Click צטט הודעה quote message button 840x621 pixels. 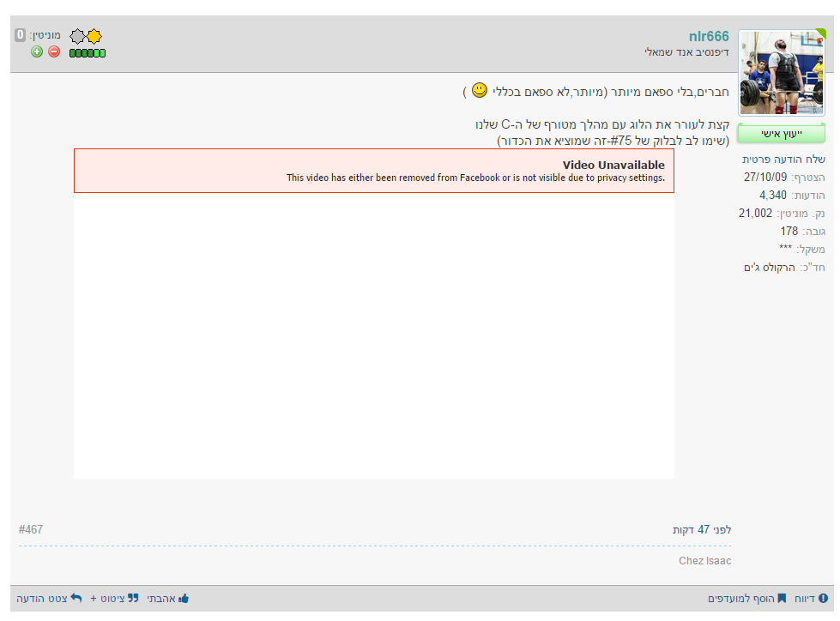coord(42,599)
